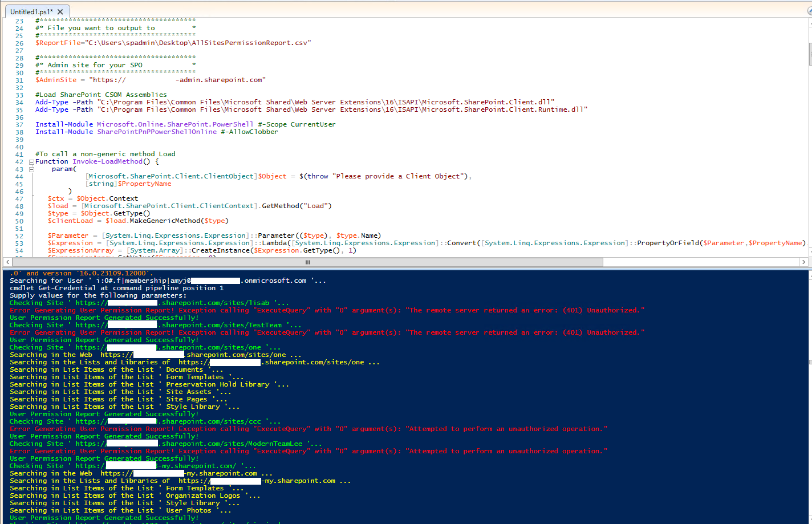Click 'SharePointPnPPowerShellOnline' module name
This screenshot has width=812, height=524.
tap(157, 132)
